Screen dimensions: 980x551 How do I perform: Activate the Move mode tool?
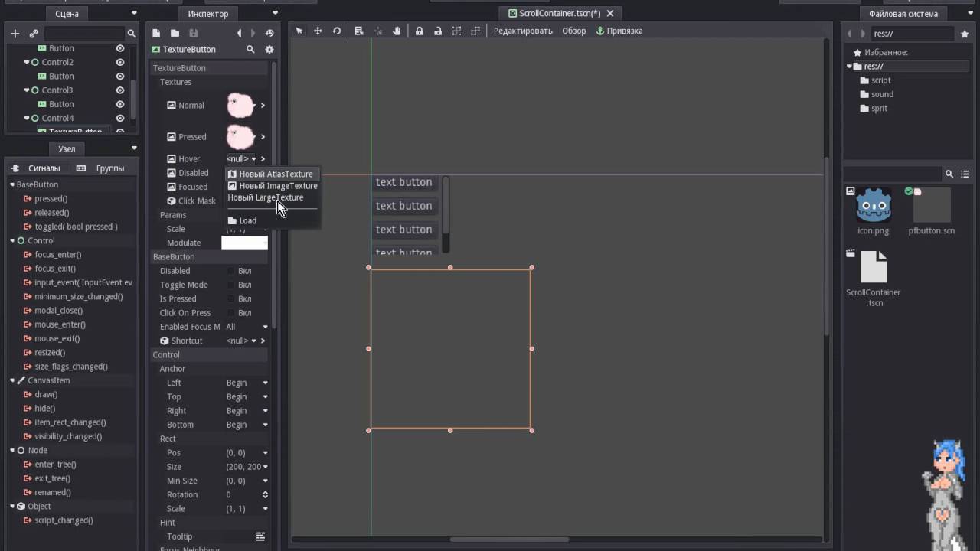318,31
